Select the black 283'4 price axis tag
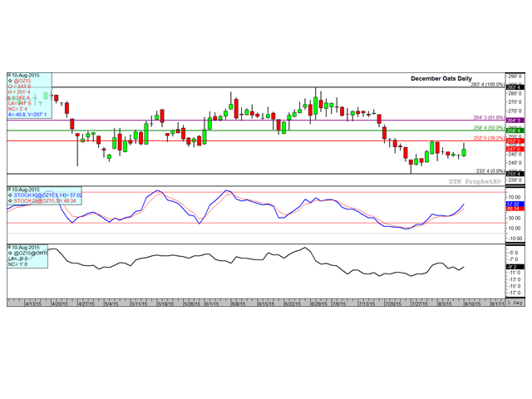Viewport: 532px width, 399px height. pos(515,87)
